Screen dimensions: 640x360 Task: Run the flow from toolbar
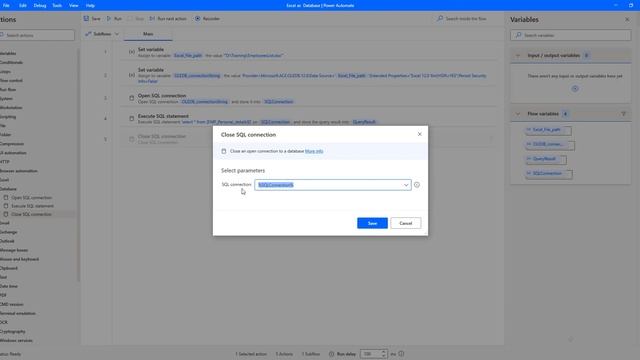click(114, 19)
